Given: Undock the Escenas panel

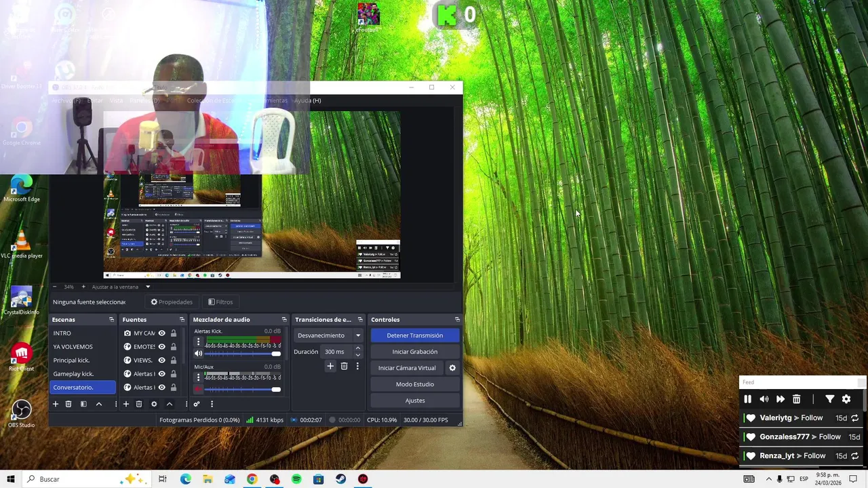Looking at the screenshot, I should (x=111, y=319).
